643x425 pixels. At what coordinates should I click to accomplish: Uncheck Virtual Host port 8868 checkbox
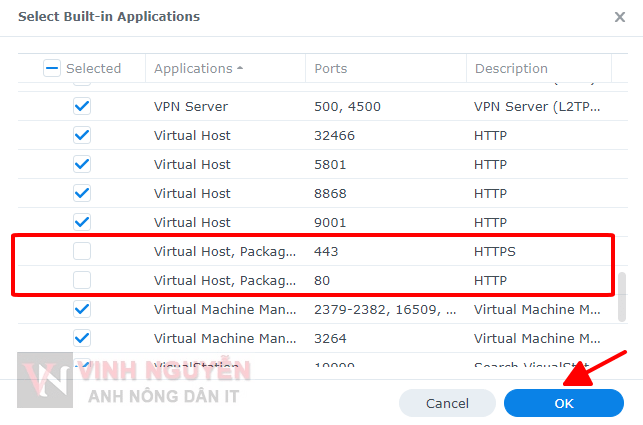click(82, 193)
